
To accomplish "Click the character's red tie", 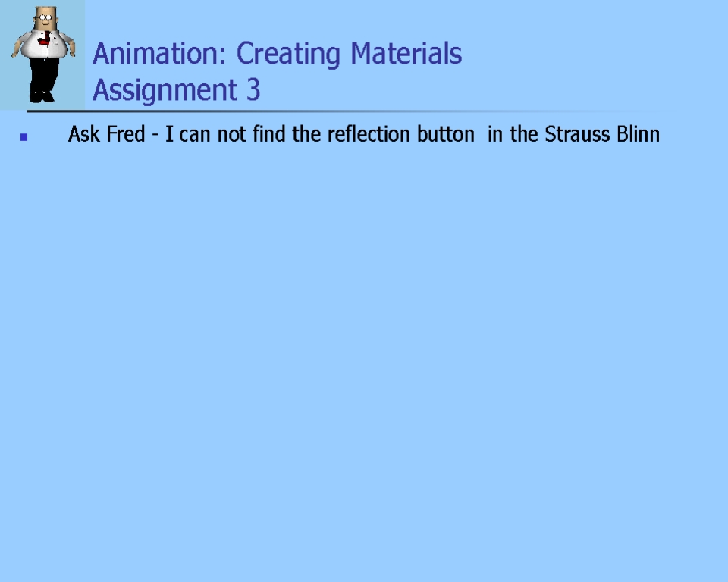I will coord(48,38).
